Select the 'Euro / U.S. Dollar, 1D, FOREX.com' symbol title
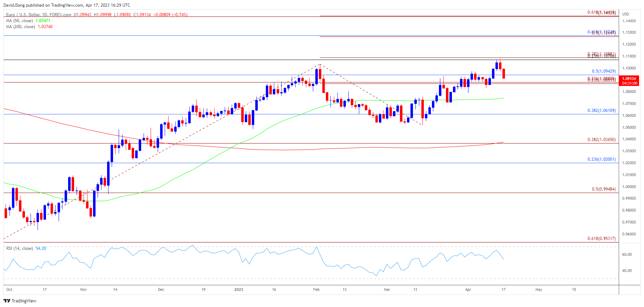The image size is (644, 307). (x=39, y=15)
